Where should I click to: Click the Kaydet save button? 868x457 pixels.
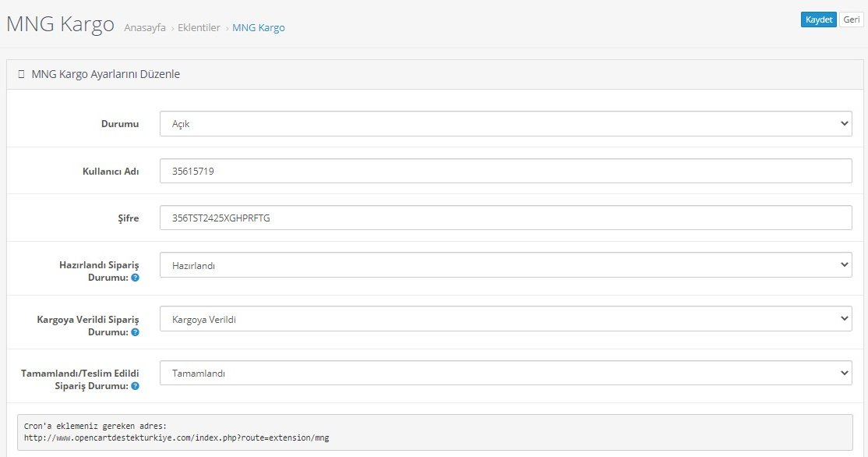click(818, 19)
